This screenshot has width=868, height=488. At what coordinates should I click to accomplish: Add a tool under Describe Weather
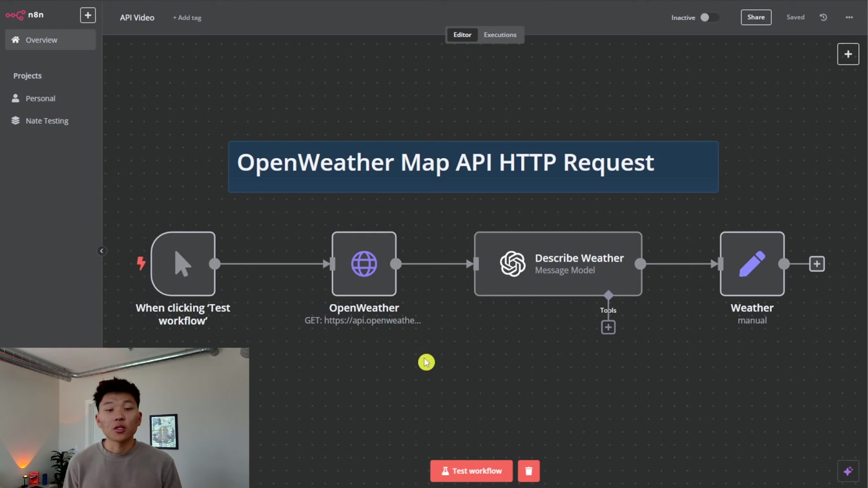pyautogui.click(x=608, y=327)
